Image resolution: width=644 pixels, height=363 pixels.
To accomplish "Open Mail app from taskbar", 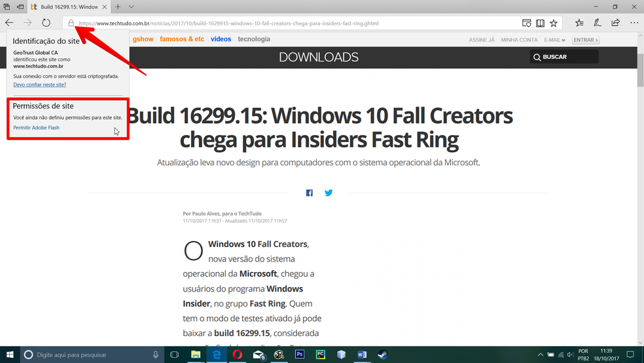I will coord(259,354).
